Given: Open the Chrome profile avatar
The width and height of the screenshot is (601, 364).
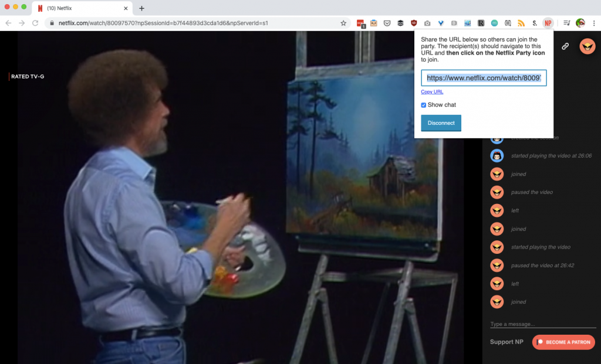Looking at the screenshot, I should (580, 23).
